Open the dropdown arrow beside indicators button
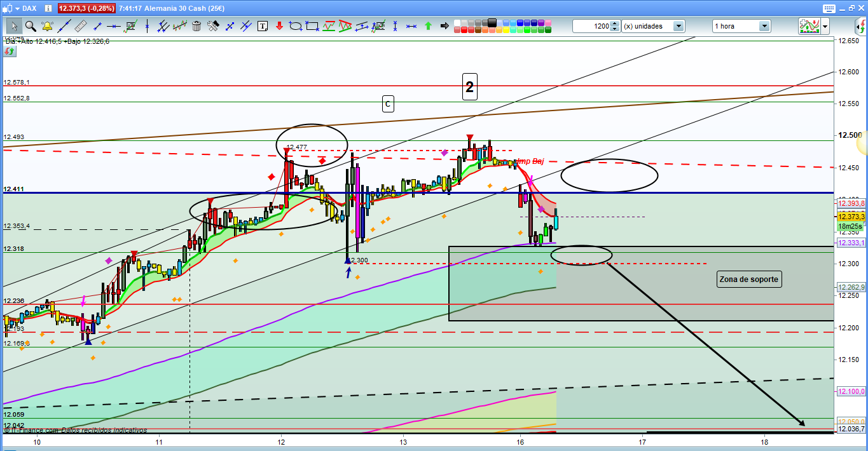 [825, 26]
